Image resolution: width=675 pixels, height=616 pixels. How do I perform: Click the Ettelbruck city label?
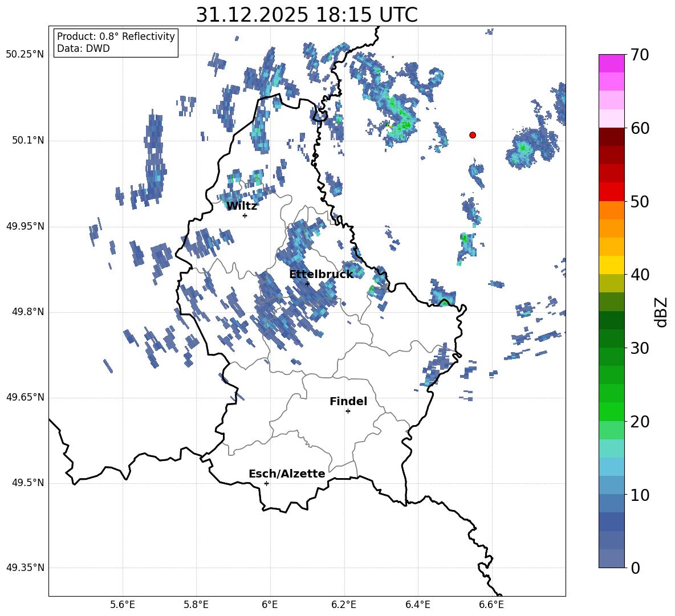[321, 275]
